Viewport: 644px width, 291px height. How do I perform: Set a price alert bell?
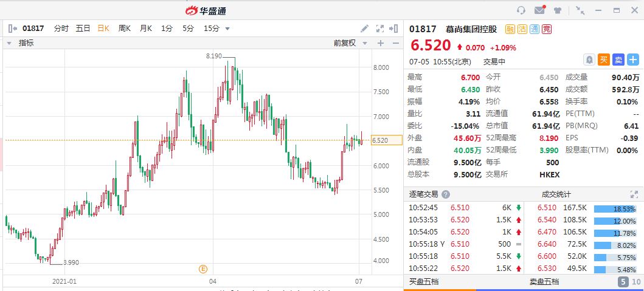tap(589, 60)
